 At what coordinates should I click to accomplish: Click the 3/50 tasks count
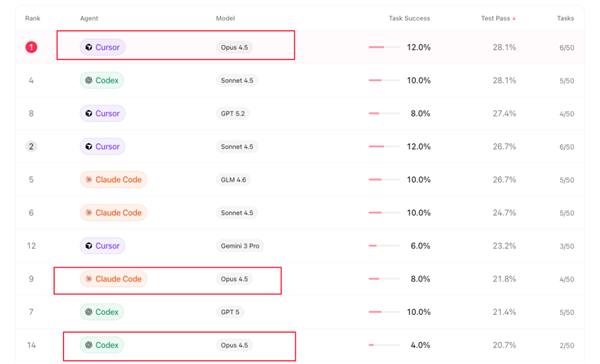click(567, 246)
